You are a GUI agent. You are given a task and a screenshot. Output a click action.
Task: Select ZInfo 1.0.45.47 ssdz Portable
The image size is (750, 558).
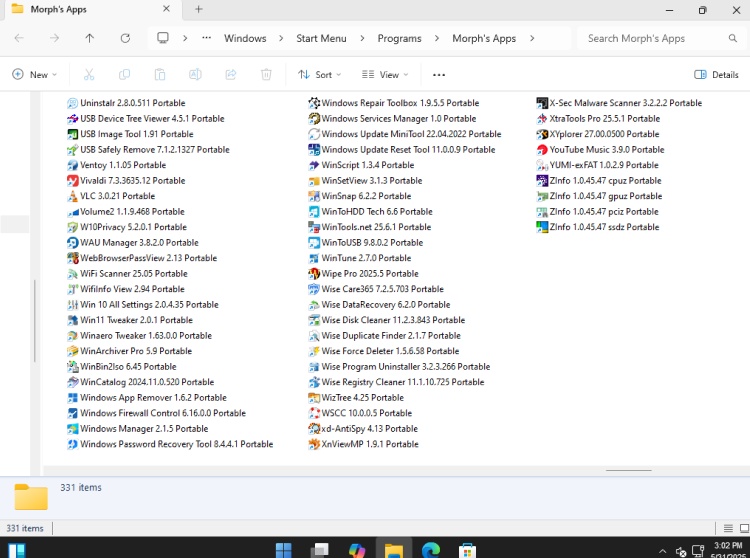click(598, 227)
